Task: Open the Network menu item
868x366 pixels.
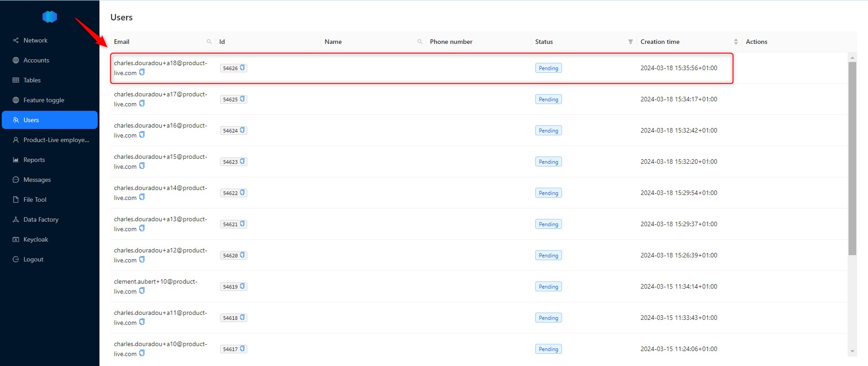Action: click(x=35, y=40)
